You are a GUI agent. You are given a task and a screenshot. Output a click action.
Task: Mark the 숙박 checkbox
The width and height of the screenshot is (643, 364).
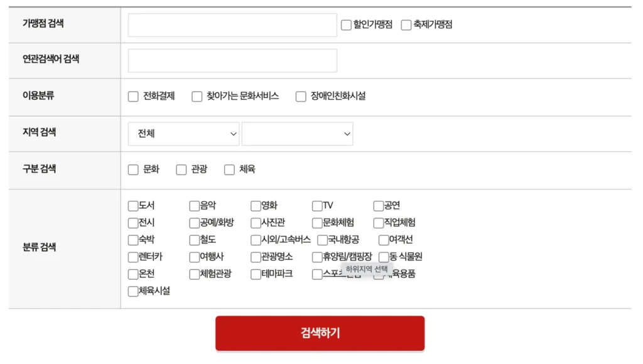pos(133,240)
